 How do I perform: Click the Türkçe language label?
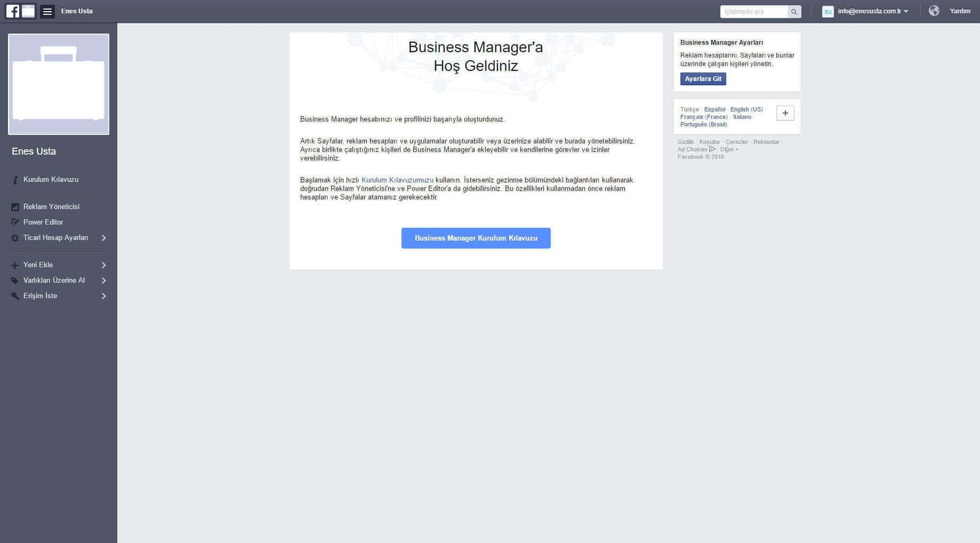coord(690,110)
